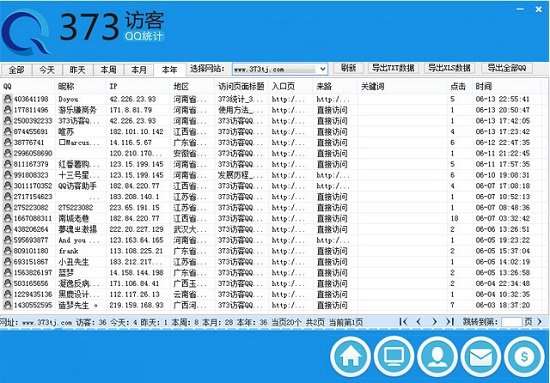Open the dollar sign round icon

[524, 357]
